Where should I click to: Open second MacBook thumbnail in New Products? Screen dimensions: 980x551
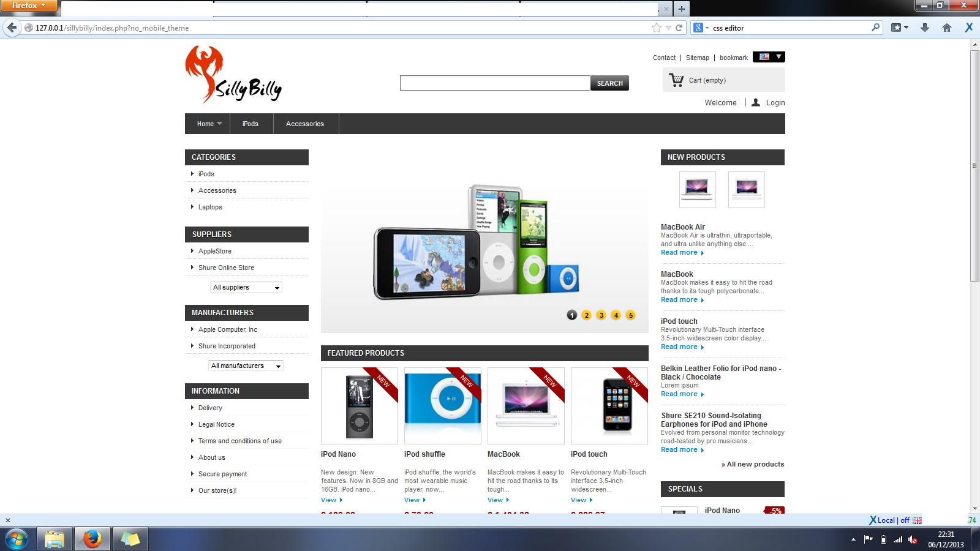747,190
